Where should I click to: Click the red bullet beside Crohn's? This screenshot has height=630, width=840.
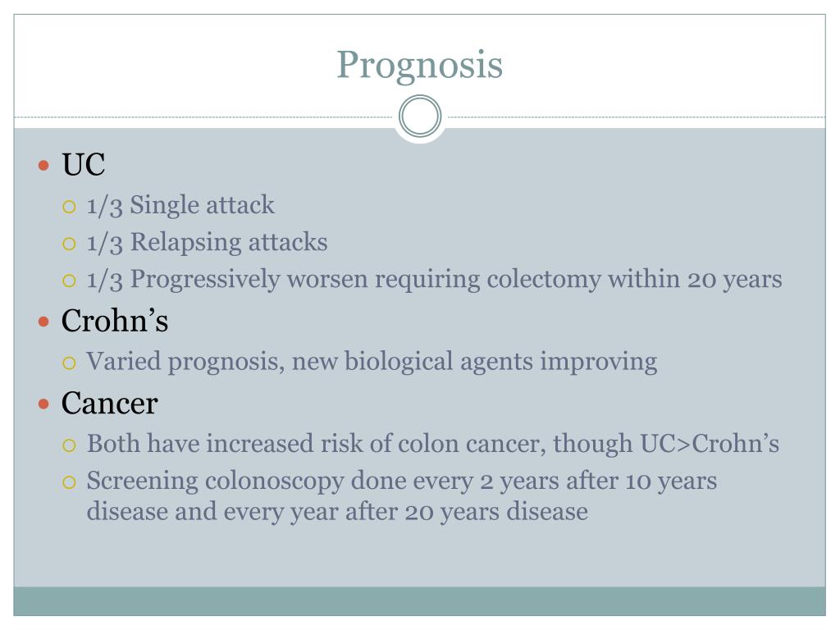click(x=45, y=322)
